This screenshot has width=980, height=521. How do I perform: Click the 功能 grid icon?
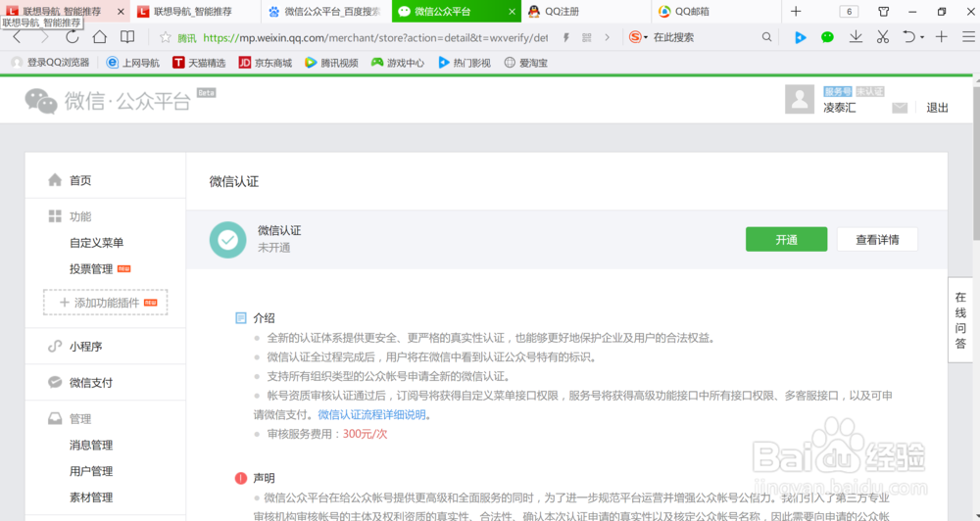55,216
